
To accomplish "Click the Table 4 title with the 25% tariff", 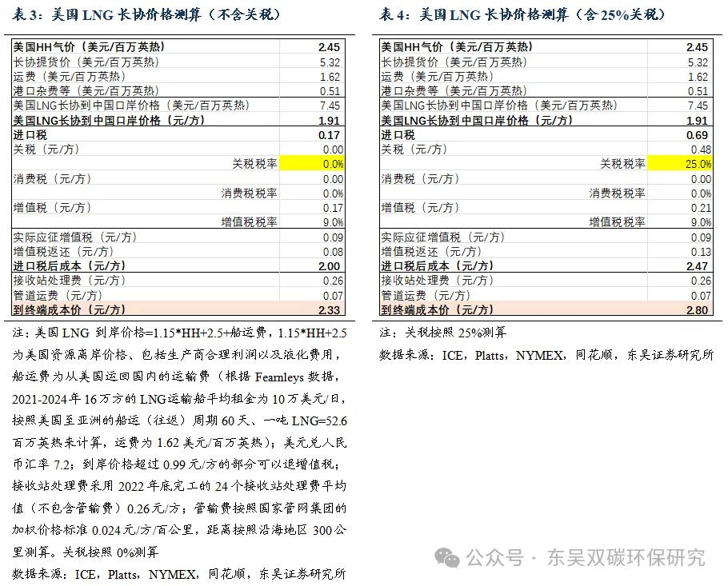I will point(522,15).
